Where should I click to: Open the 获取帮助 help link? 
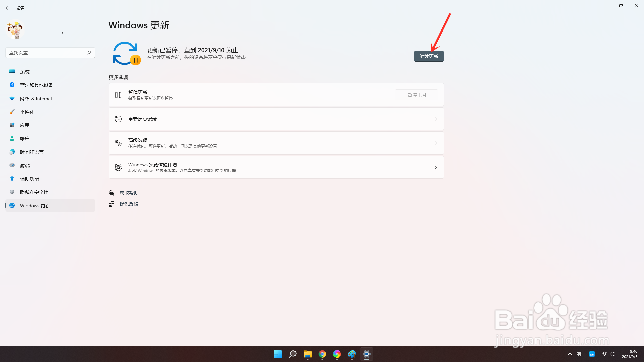point(129,193)
